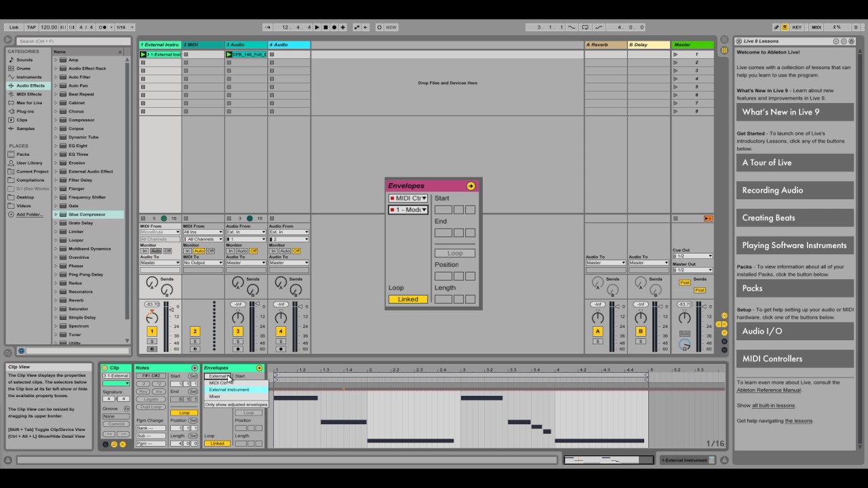Choose Only show adjusted envelopes option
The height and width of the screenshot is (488, 868).
236,405
